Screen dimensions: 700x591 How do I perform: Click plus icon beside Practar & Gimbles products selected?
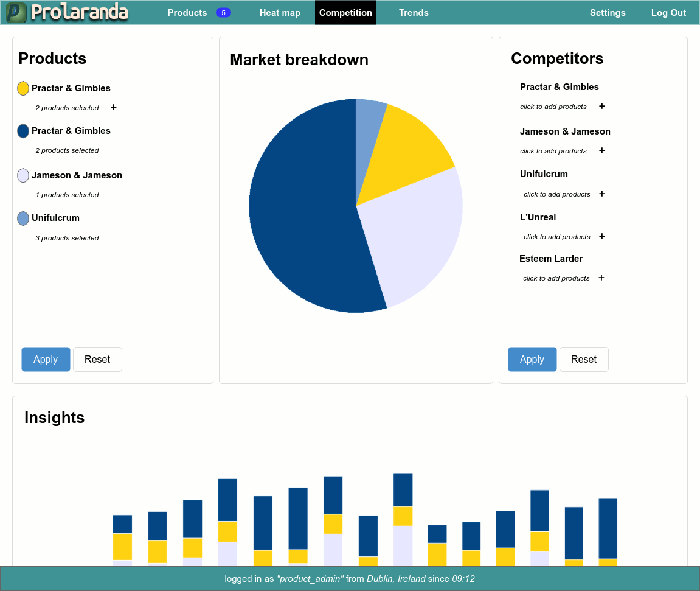(x=114, y=107)
